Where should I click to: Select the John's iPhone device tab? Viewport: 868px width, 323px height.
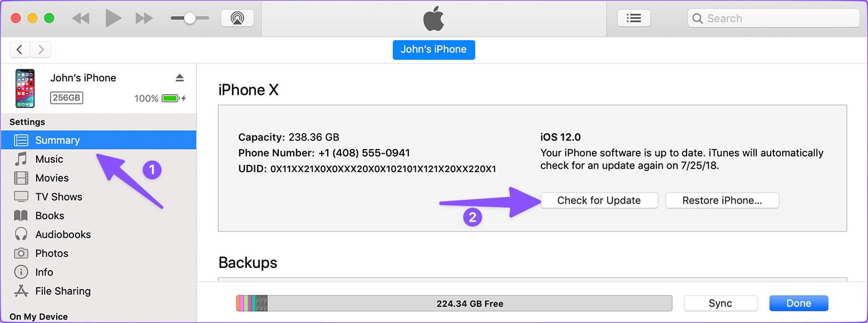click(x=434, y=50)
